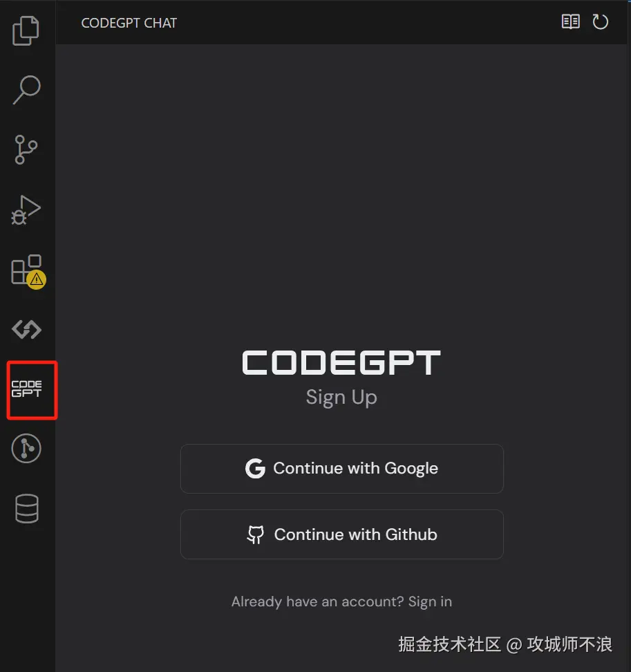The width and height of the screenshot is (631, 672).
Task: Open the circular Git graph icon view
Action: (26, 449)
